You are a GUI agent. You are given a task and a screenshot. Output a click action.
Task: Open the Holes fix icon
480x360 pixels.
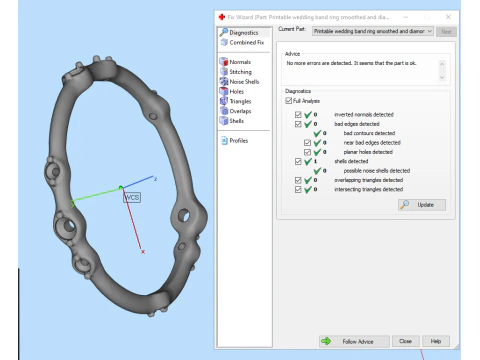tap(224, 91)
